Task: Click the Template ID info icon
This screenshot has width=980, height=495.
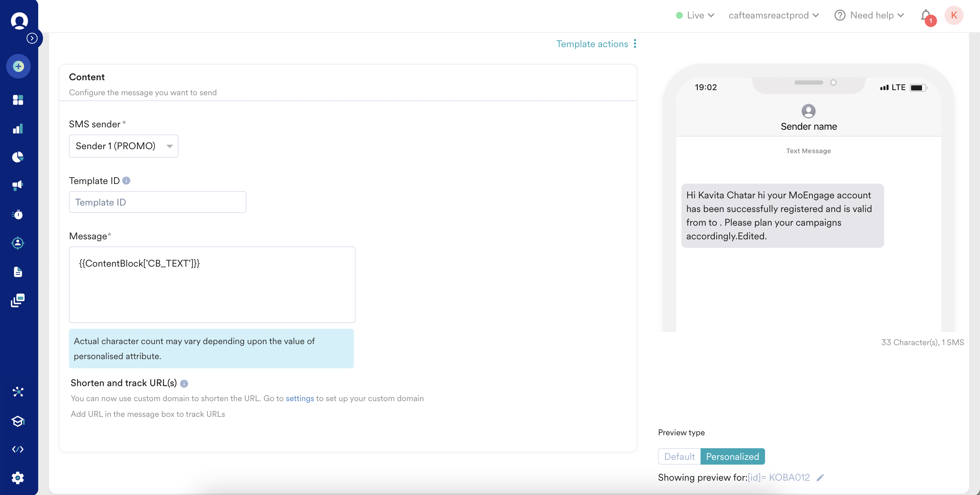Action: 126,181
